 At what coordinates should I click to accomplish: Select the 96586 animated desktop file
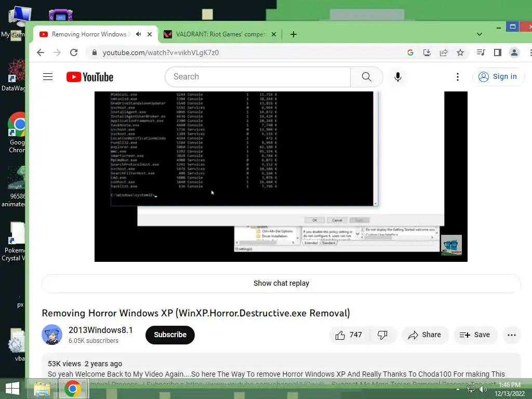[14, 187]
